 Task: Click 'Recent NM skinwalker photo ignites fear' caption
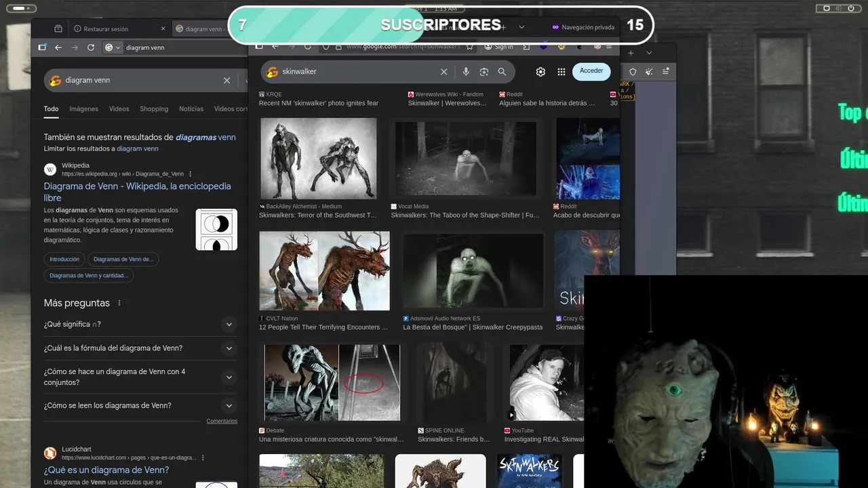tap(319, 103)
